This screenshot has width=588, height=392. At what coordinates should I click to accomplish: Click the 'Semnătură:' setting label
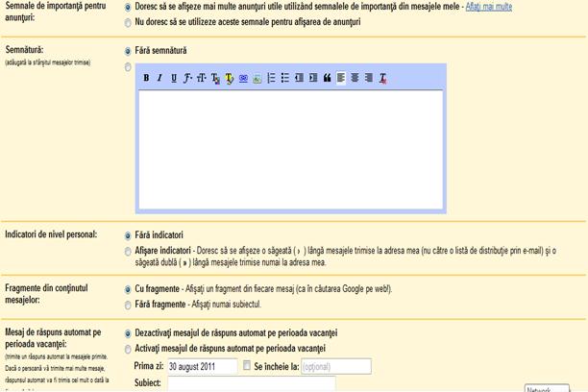pos(24,50)
